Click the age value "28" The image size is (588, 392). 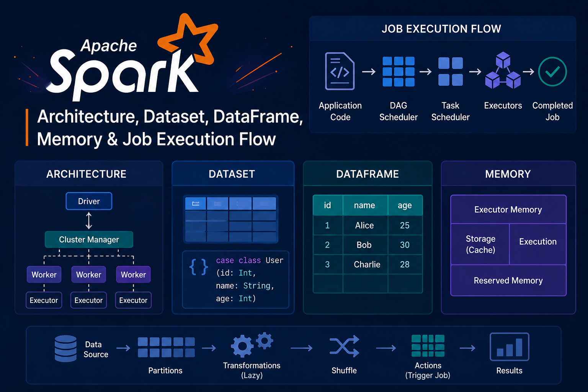click(405, 265)
